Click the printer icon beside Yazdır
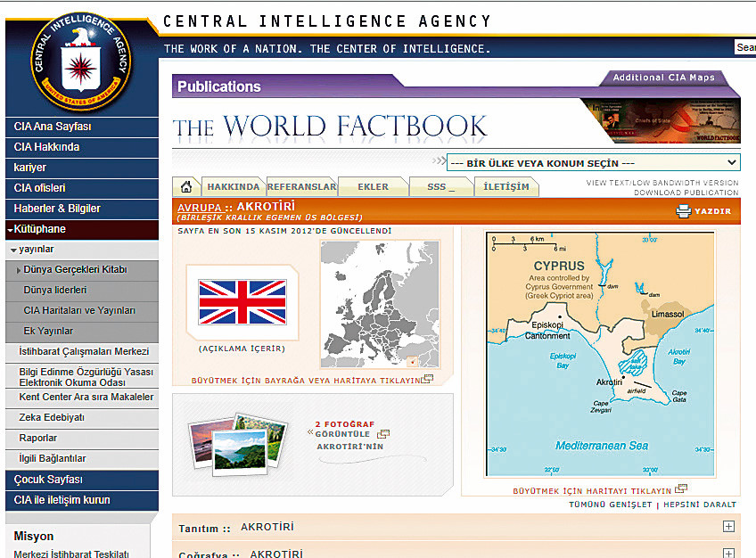Screen dimensions: 756x558 [684, 211]
